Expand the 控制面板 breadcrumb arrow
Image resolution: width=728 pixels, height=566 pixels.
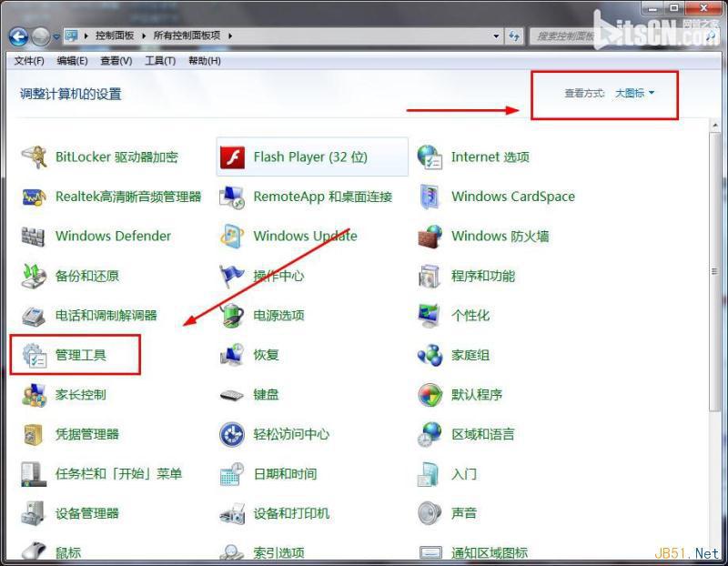pyautogui.click(x=144, y=35)
